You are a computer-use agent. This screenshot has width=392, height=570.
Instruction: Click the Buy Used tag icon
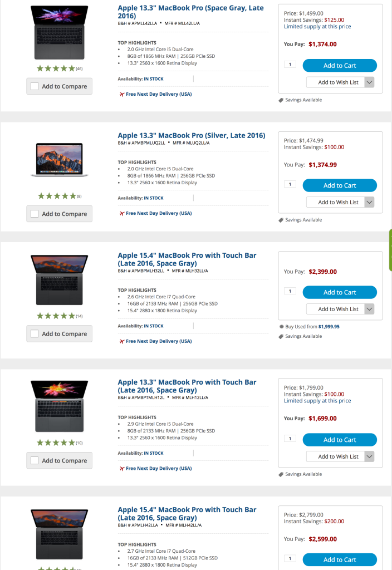281,327
